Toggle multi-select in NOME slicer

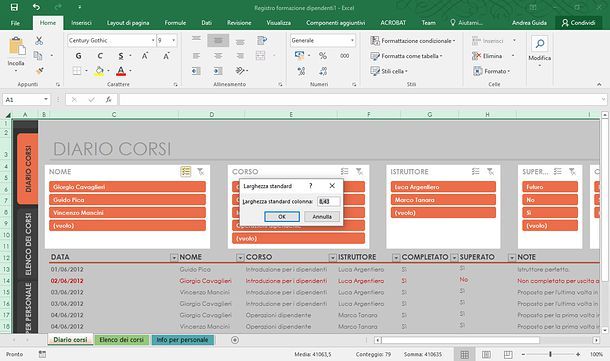[x=186, y=172]
